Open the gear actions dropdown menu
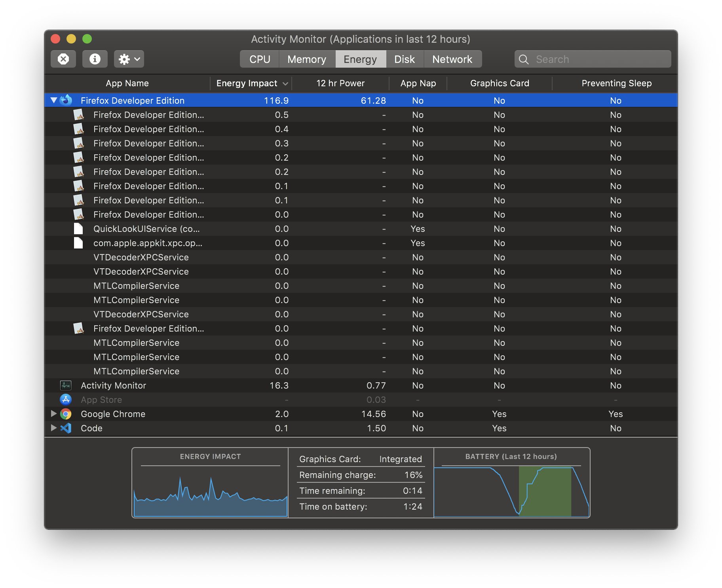 pos(129,59)
